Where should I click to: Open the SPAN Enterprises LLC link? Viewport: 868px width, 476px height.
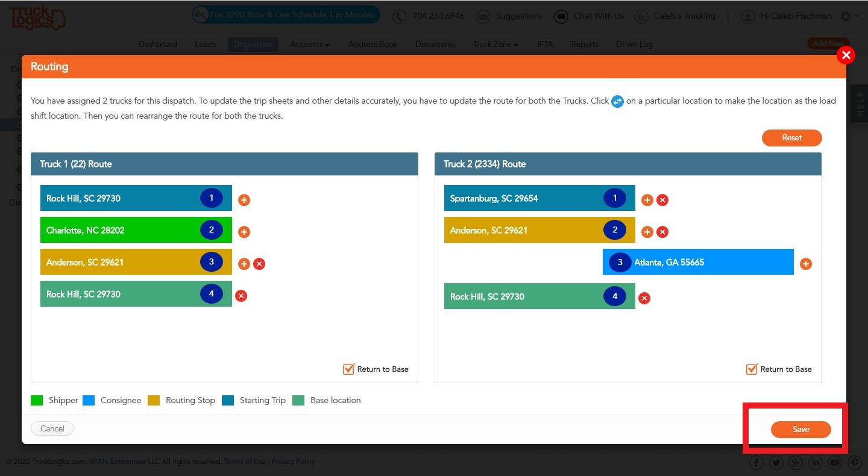pyautogui.click(x=125, y=462)
